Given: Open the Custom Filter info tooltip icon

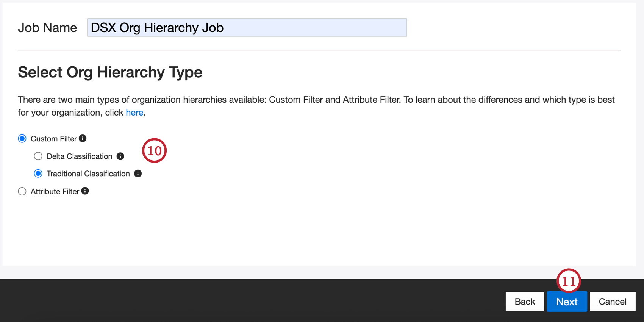Looking at the screenshot, I should 83,139.
